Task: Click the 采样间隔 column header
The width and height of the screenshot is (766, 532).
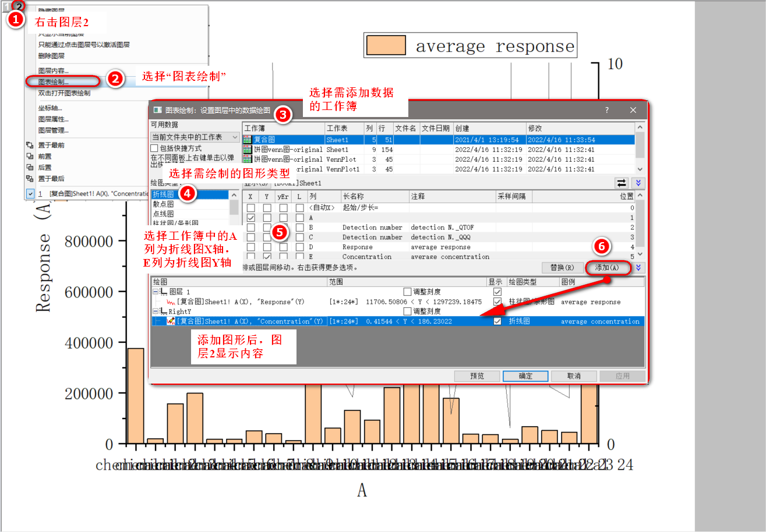Action: [514, 197]
